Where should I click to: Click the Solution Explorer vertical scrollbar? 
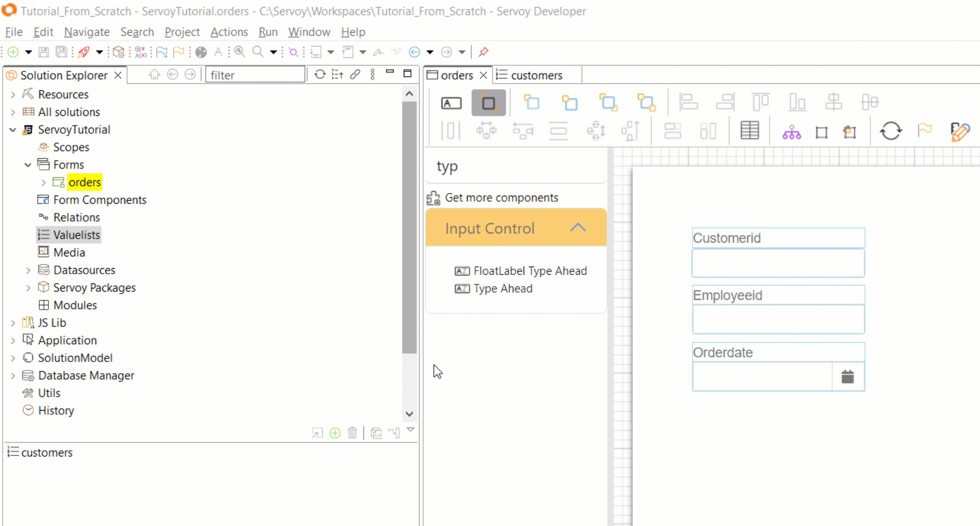[x=409, y=227]
